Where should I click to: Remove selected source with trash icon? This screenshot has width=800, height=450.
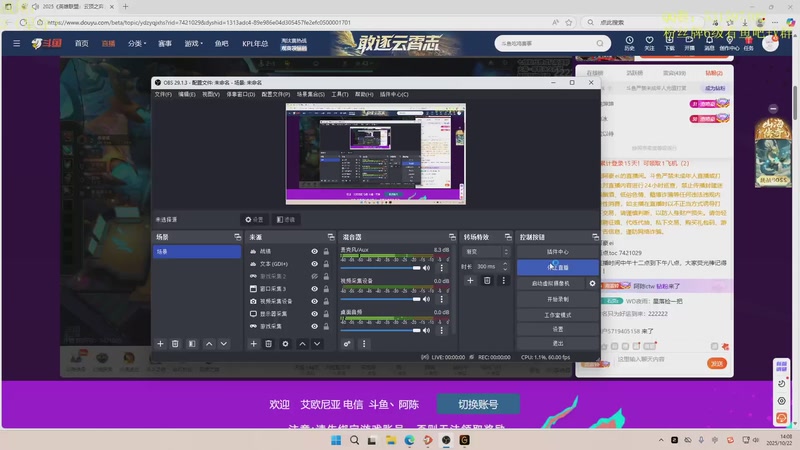[268, 344]
